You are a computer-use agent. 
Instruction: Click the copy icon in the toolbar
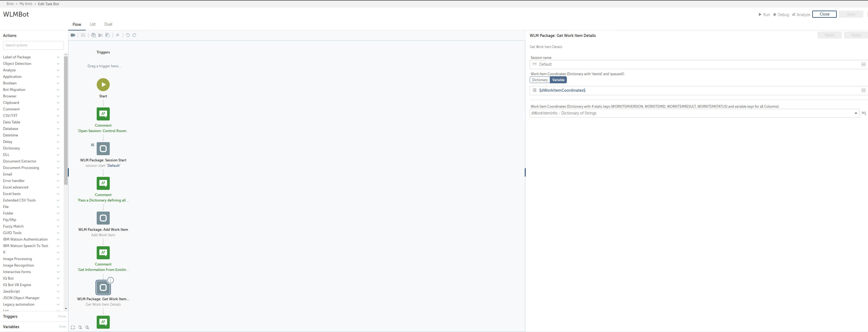(x=93, y=35)
